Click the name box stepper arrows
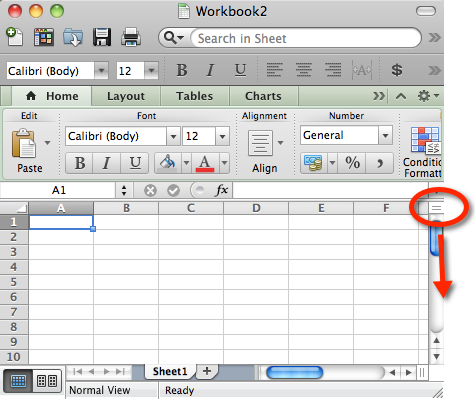 pyautogui.click(x=124, y=190)
